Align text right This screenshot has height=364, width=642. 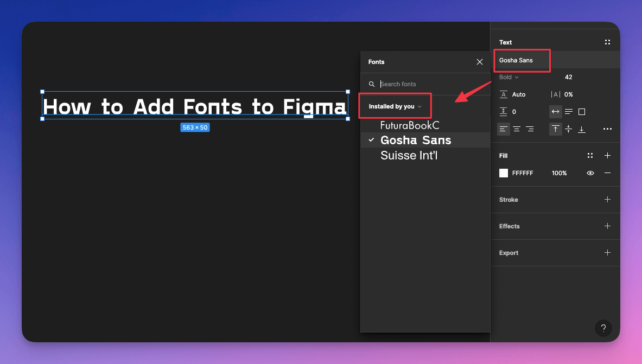pos(530,129)
